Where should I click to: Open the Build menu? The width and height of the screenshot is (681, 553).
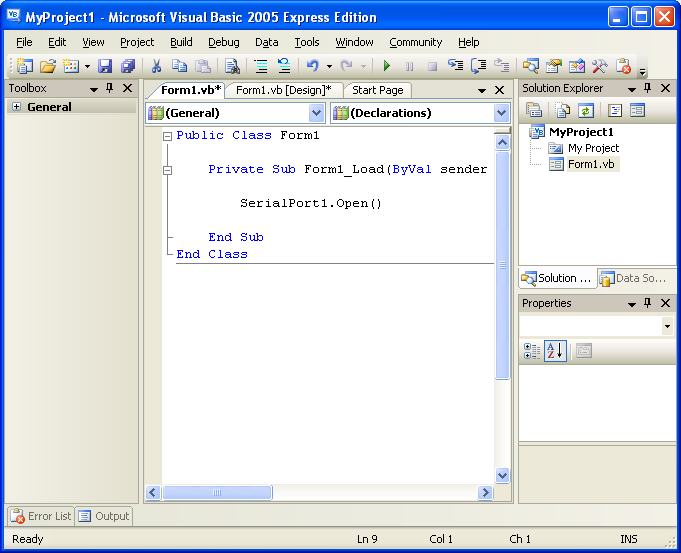coord(181,42)
